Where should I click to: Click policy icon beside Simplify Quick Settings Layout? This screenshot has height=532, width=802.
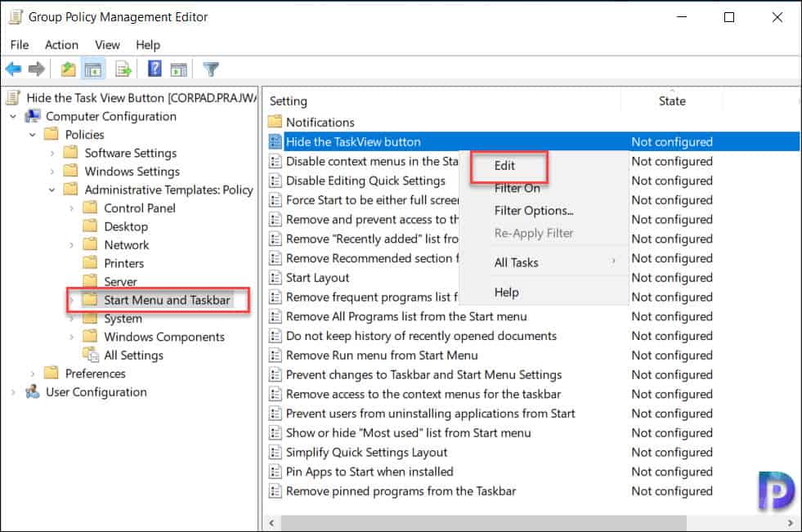tap(276, 452)
